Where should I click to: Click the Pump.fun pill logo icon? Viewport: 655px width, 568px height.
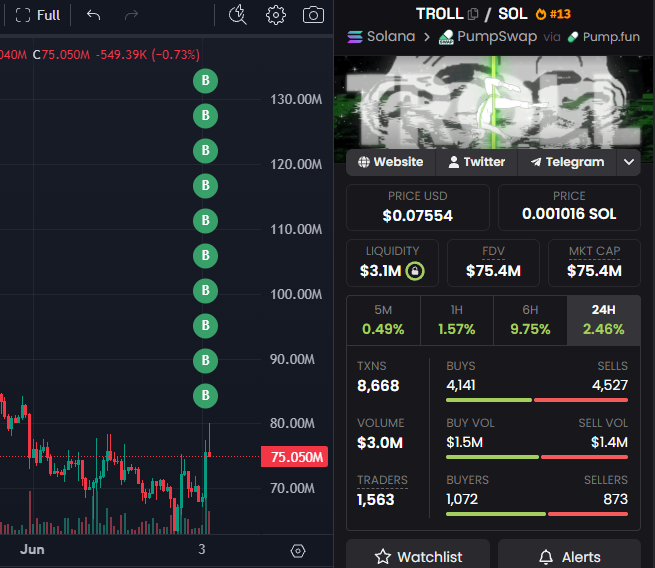pyautogui.click(x=573, y=37)
